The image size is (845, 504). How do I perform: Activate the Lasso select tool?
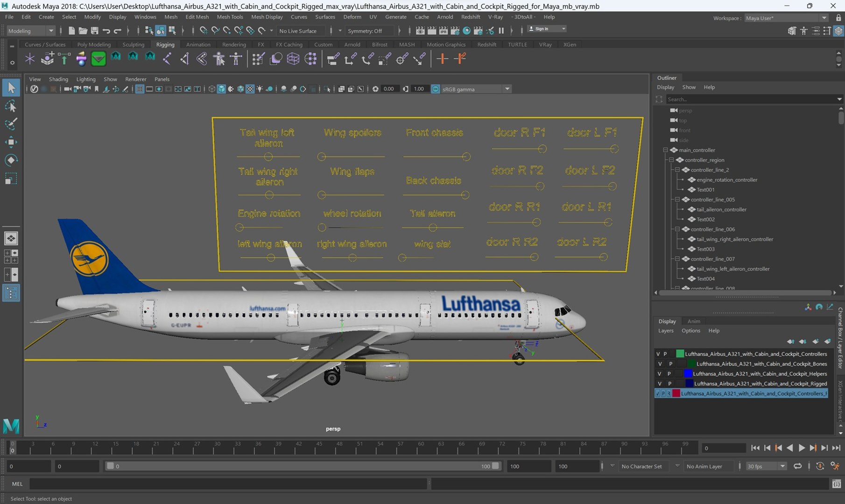(x=11, y=106)
